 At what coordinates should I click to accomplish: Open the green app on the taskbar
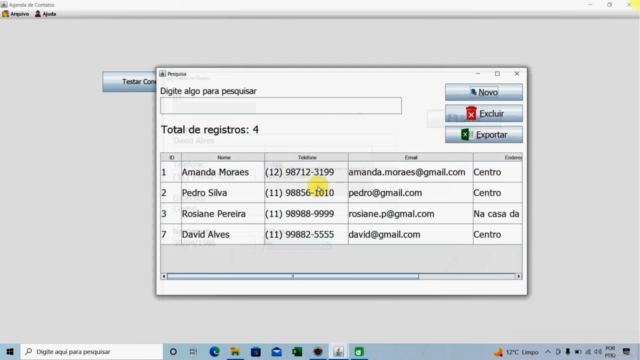(359, 351)
